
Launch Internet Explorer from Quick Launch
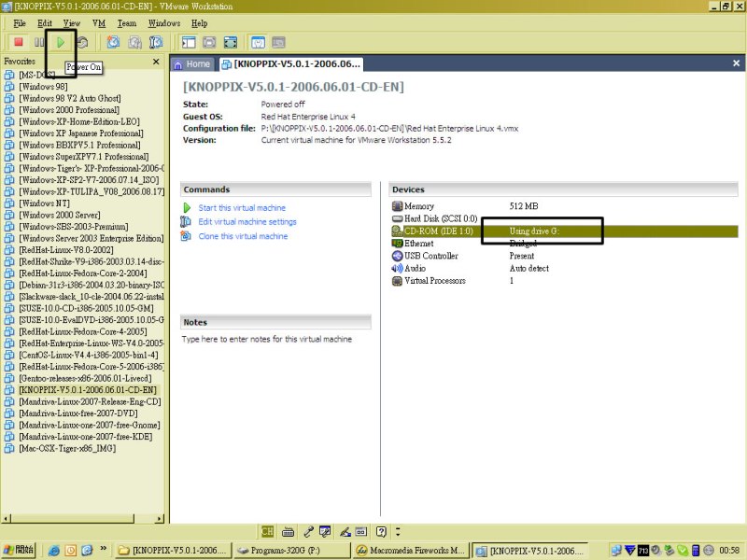(x=54, y=551)
